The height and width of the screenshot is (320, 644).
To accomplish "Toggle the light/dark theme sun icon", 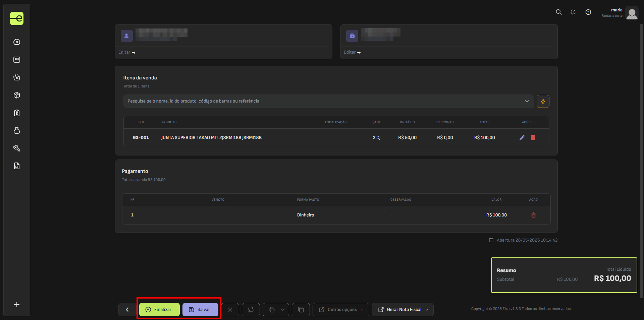I will click(x=573, y=12).
